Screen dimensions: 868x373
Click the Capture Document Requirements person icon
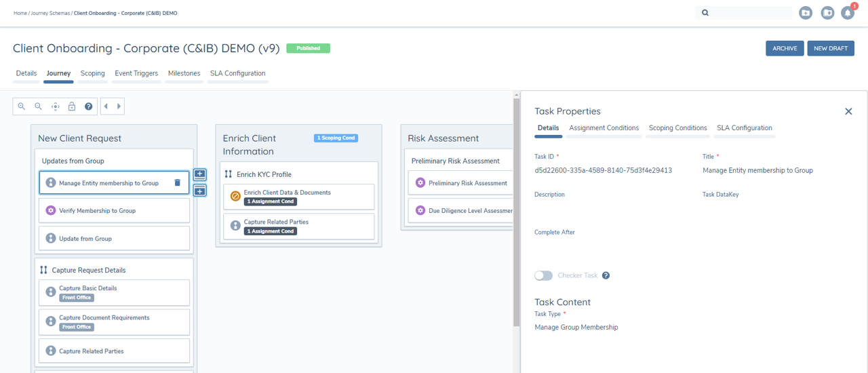50,321
